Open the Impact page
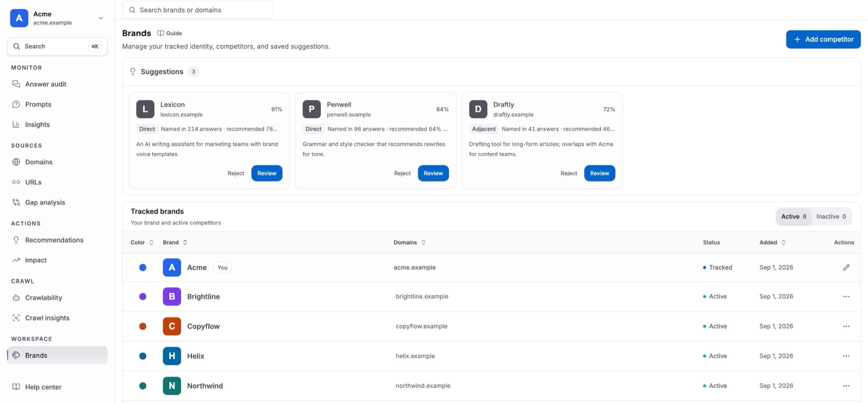The image size is (868, 403). [x=57, y=260]
